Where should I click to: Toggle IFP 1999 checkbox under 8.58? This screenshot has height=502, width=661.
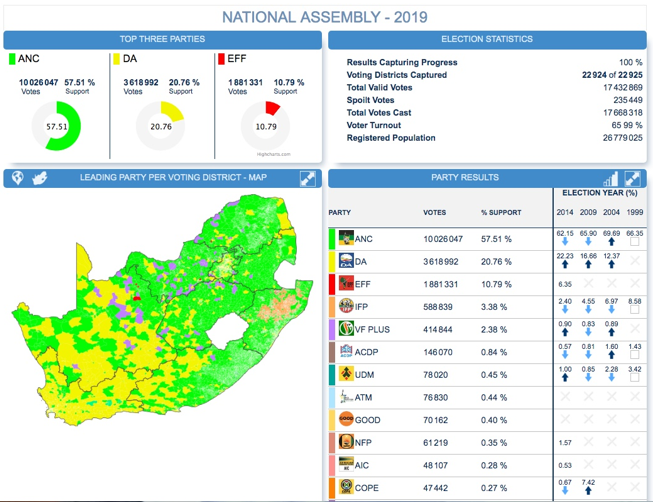pyautogui.click(x=634, y=309)
